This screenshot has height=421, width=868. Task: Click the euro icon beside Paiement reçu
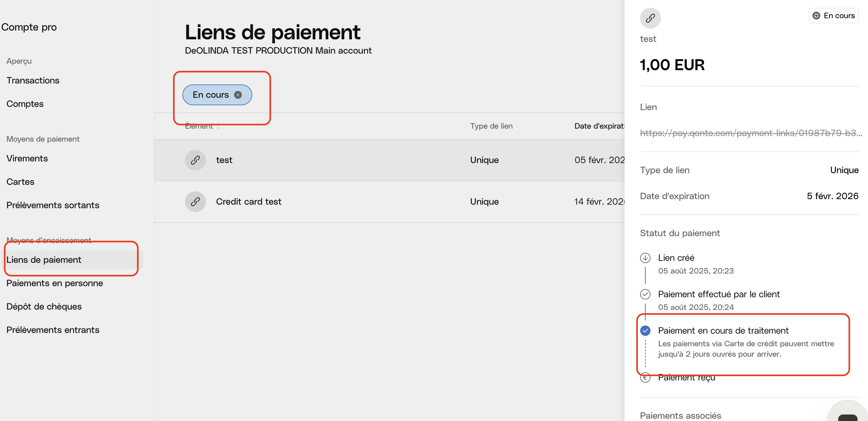coord(645,377)
